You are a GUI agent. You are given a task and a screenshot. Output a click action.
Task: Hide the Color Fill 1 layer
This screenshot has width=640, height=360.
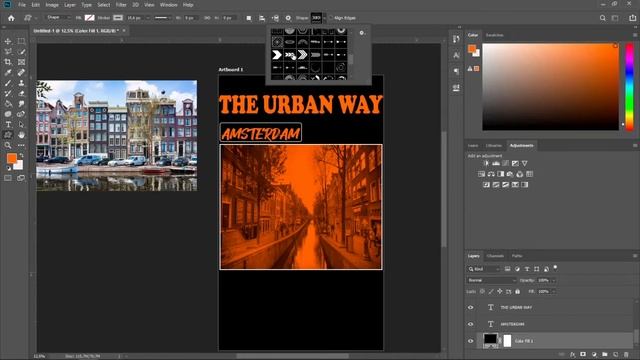[471, 341]
